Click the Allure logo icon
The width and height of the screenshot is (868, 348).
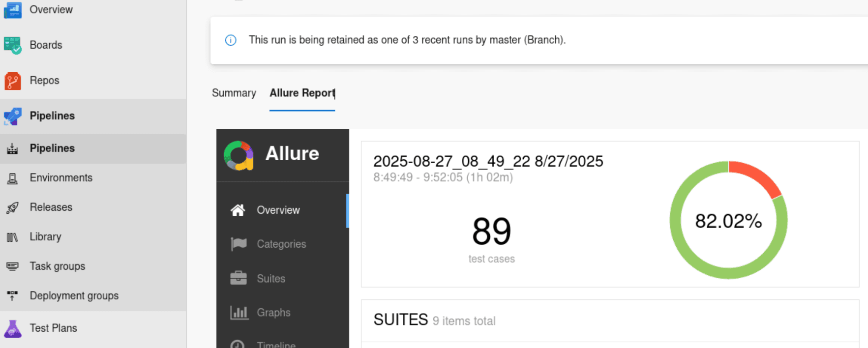(239, 155)
